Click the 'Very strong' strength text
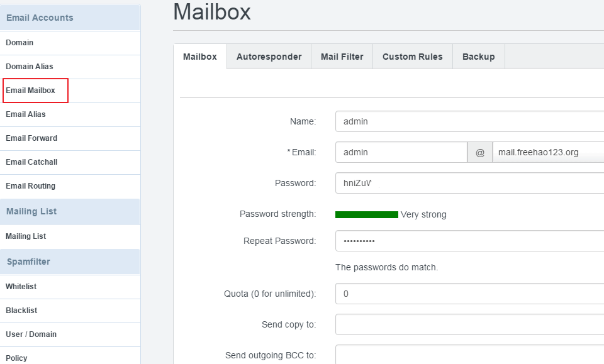The width and height of the screenshot is (604, 364). 423,215
